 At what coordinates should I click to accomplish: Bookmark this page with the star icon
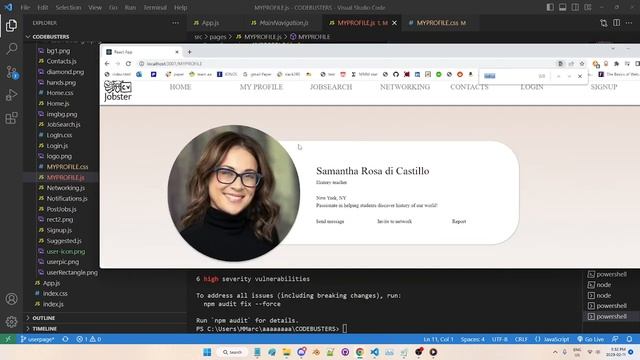(x=582, y=64)
